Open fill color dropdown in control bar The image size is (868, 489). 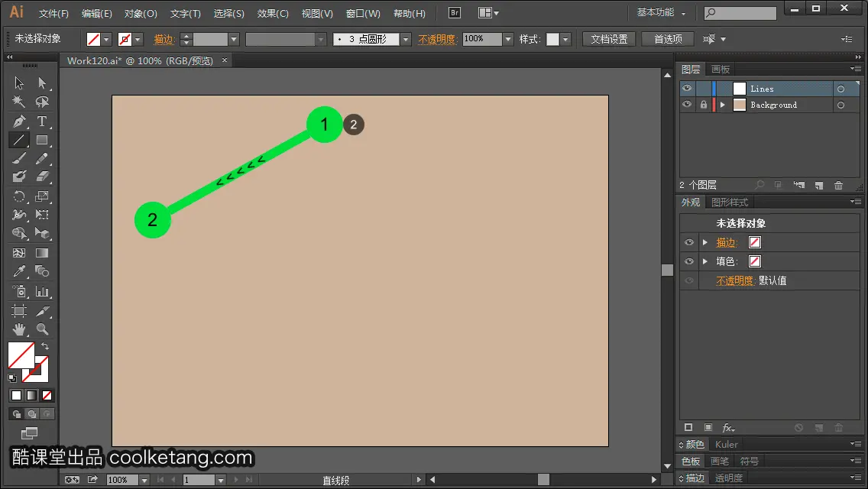pyautogui.click(x=106, y=39)
